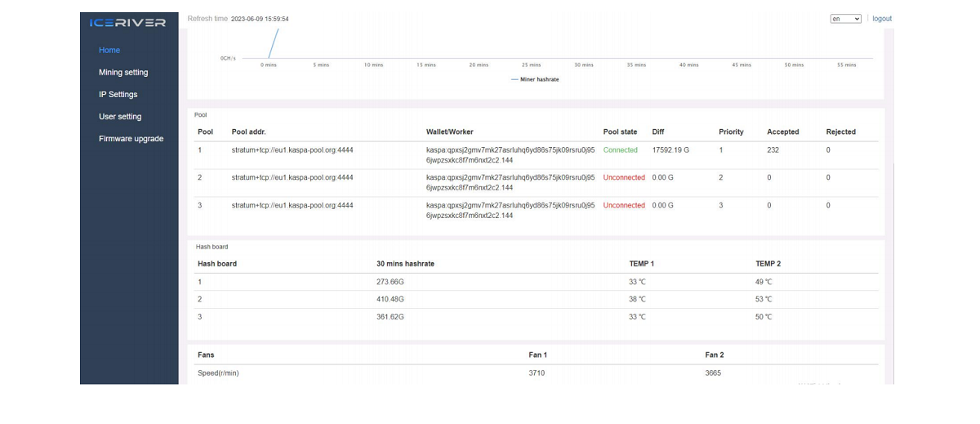Click the green Connected pool state
The width and height of the screenshot is (980, 424).
point(620,150)
